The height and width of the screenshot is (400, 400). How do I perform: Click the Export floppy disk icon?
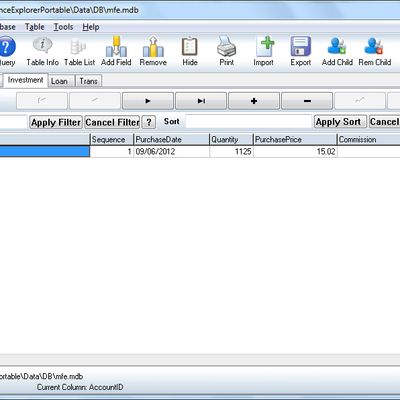(301, 46)
